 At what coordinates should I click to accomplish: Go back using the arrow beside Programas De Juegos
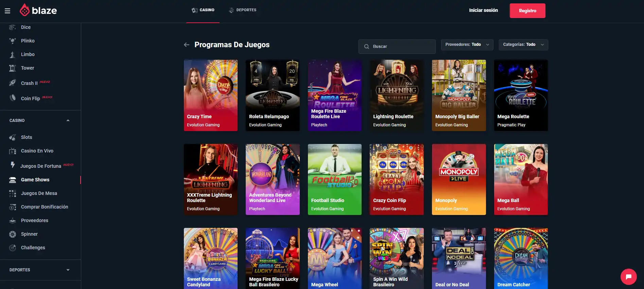[187, 45]
